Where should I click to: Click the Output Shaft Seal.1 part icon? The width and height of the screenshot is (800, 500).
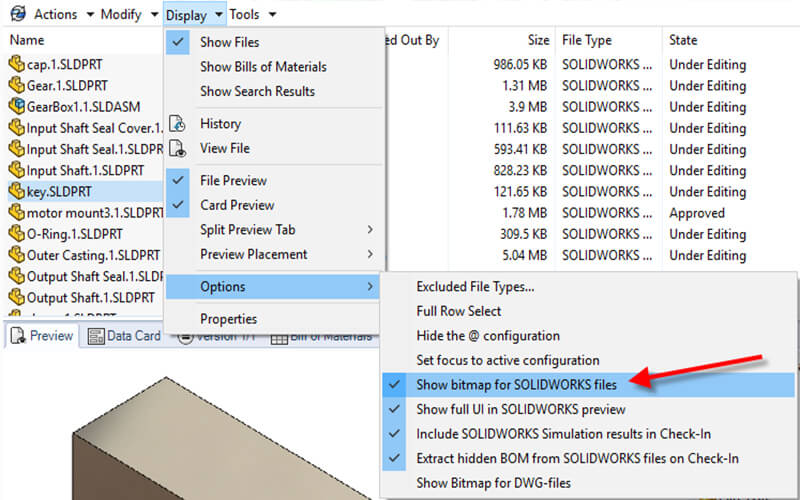[x=16, y=276]
